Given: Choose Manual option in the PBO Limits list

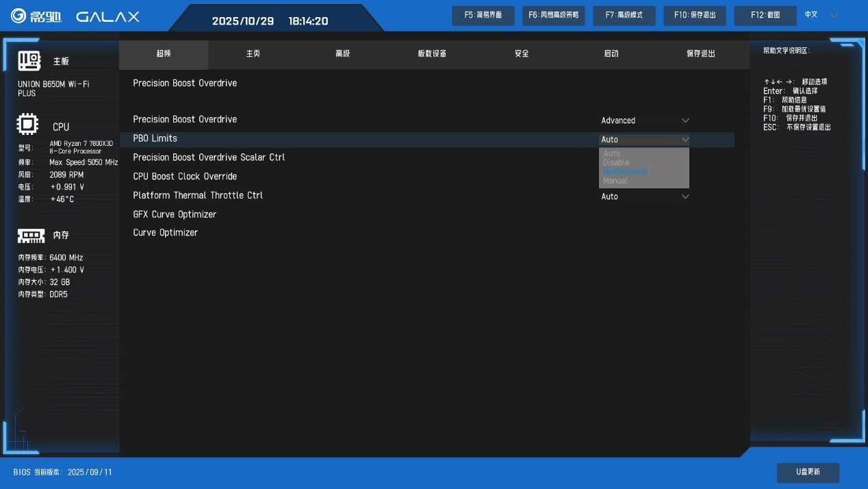Looking at the screenshot, I should [615, 181].
